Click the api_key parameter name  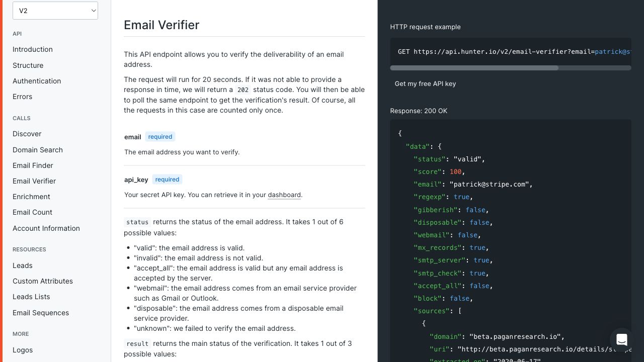[x=136, y=179]
